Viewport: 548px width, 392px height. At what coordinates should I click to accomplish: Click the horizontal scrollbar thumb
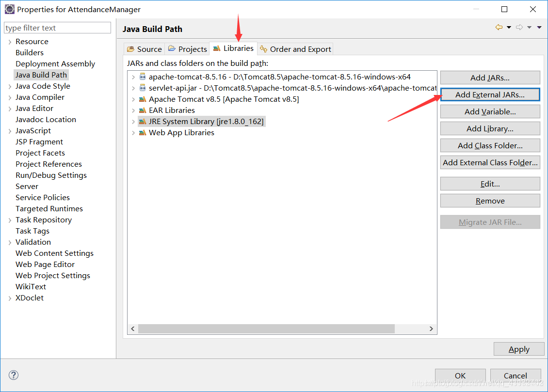266,329
